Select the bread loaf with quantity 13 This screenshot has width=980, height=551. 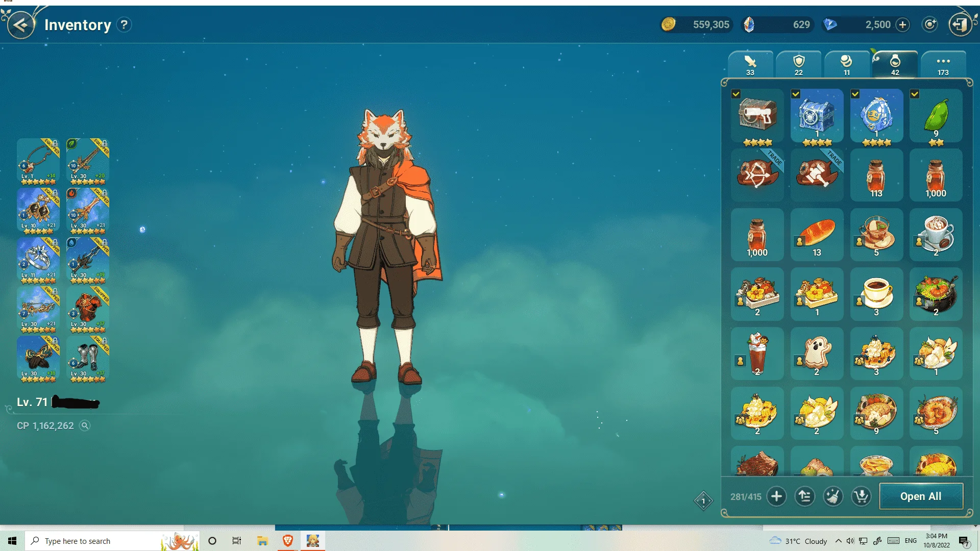[817, 235]
